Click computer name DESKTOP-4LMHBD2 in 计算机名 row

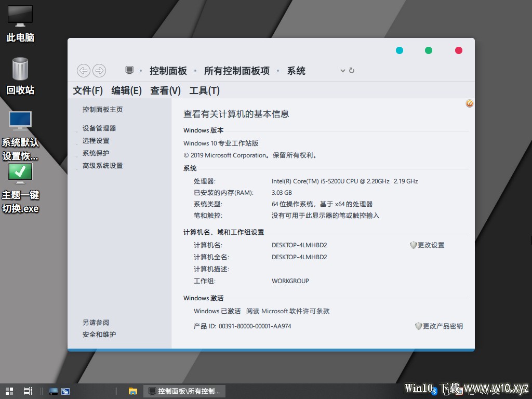click(x=299, y=245)
